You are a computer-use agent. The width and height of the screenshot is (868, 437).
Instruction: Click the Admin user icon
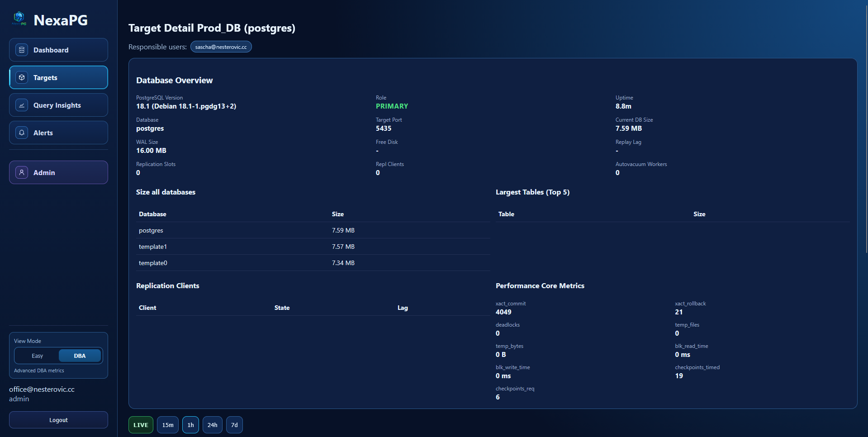click(22, 172)
